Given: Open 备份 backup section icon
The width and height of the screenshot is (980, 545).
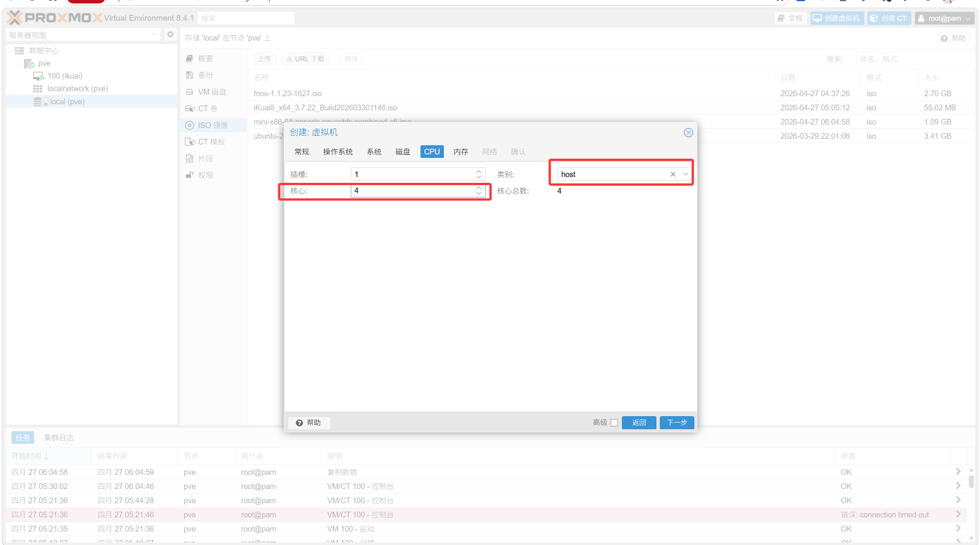Looking at the screenshot, I should click(190, 75).
